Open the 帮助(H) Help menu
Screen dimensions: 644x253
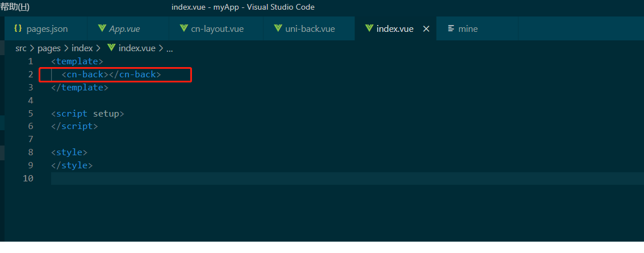15,7
